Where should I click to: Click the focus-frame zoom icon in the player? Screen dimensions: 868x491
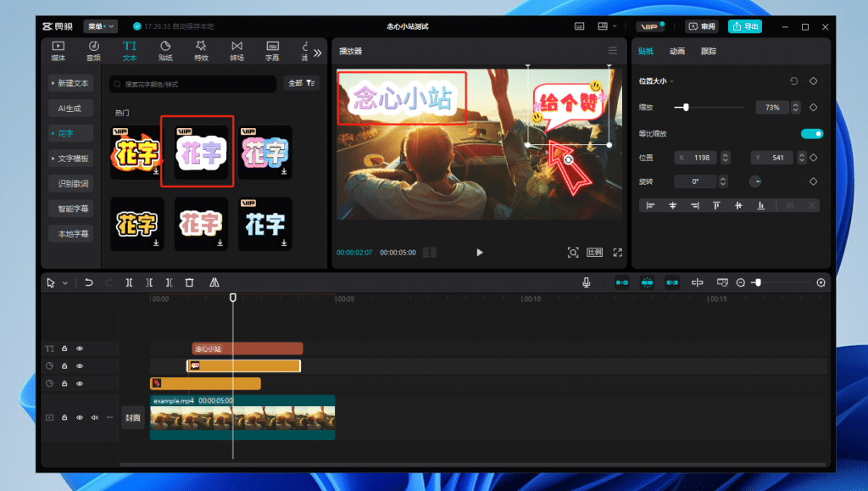click(573, 253)
